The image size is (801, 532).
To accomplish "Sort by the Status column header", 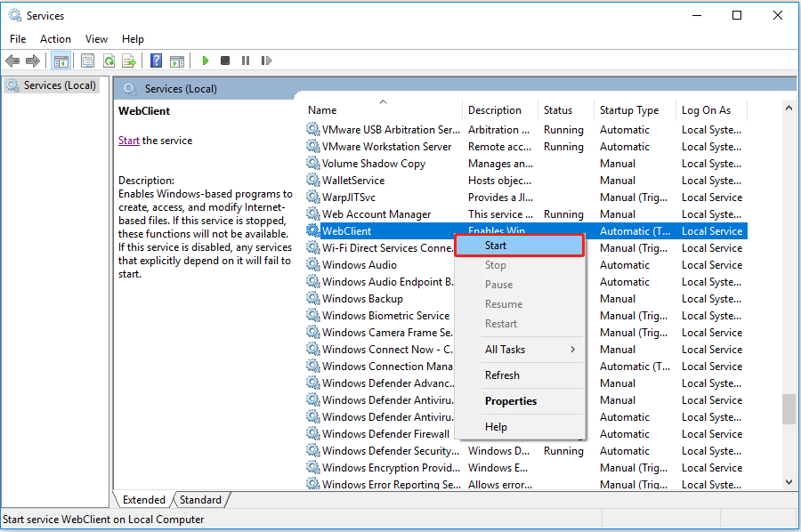I will [x=566, y=109].
